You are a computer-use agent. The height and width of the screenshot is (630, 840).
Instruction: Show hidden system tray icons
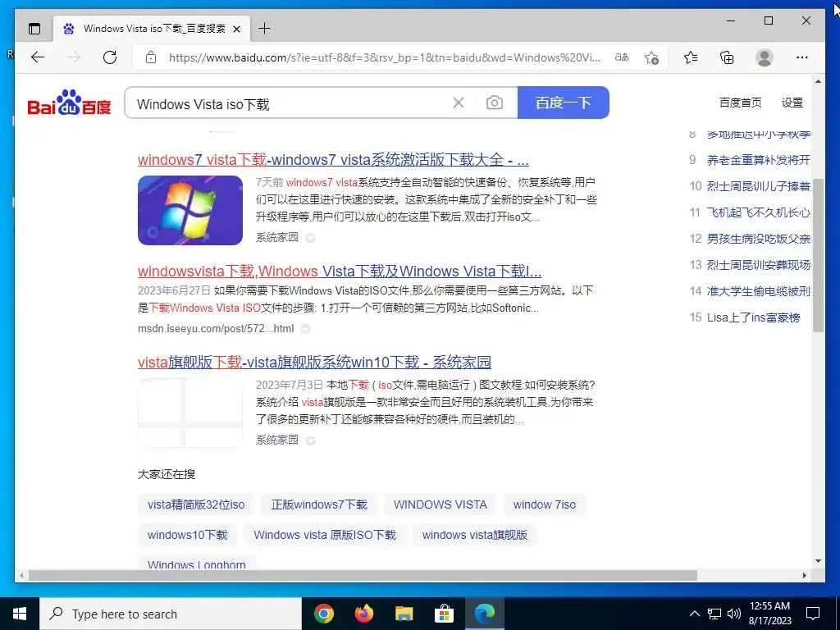point(694,614)
